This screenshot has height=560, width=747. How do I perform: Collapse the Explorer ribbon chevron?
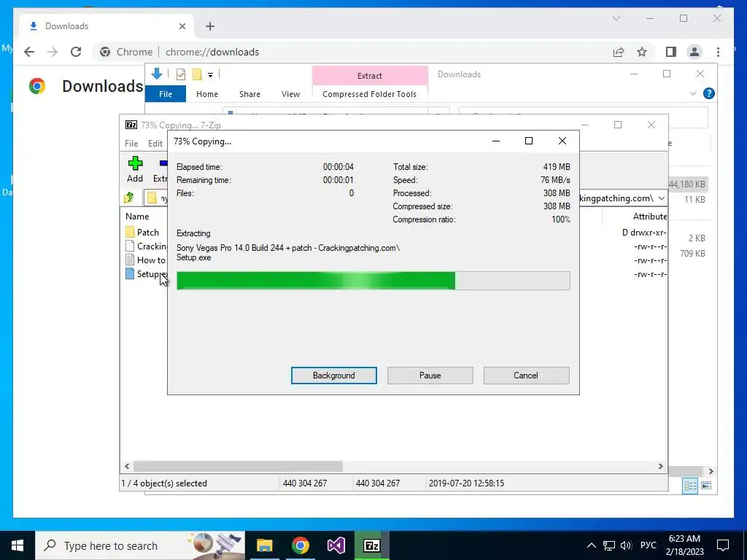tap(693, 94)
